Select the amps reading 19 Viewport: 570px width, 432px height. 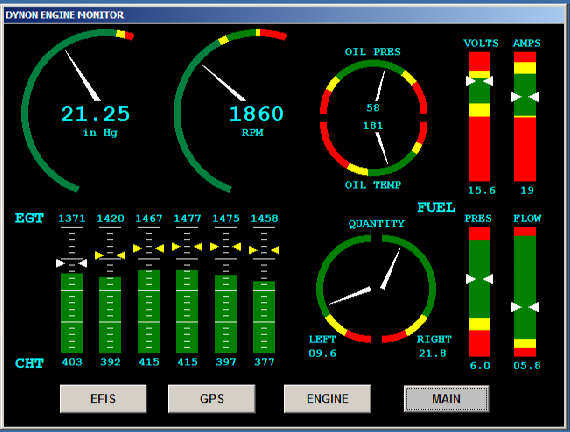point(527,190)
